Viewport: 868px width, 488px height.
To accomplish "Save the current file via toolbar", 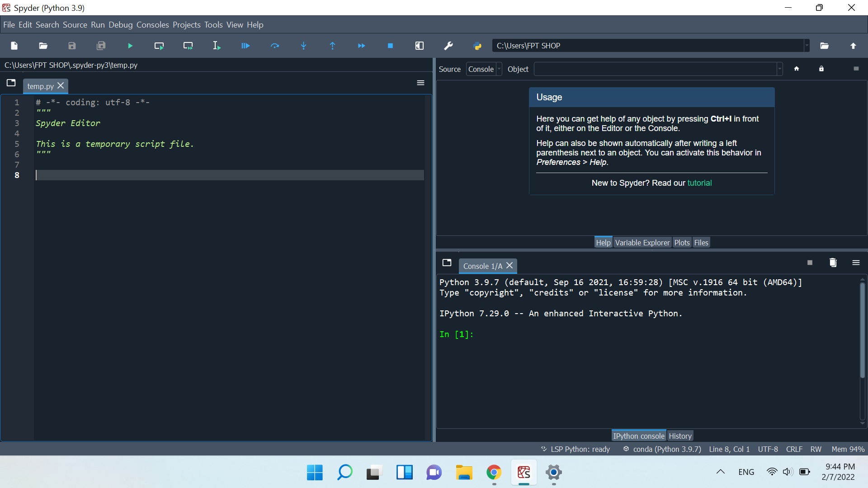I will (72, 46).
